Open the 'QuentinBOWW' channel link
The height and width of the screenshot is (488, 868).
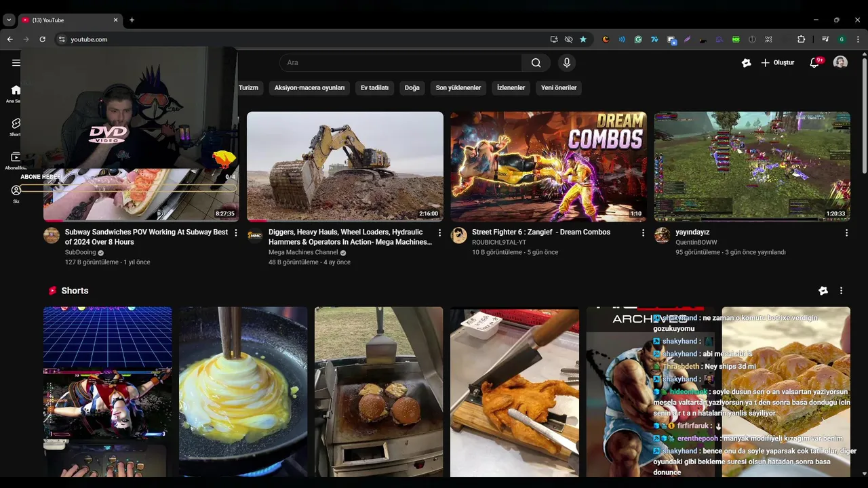696,242
